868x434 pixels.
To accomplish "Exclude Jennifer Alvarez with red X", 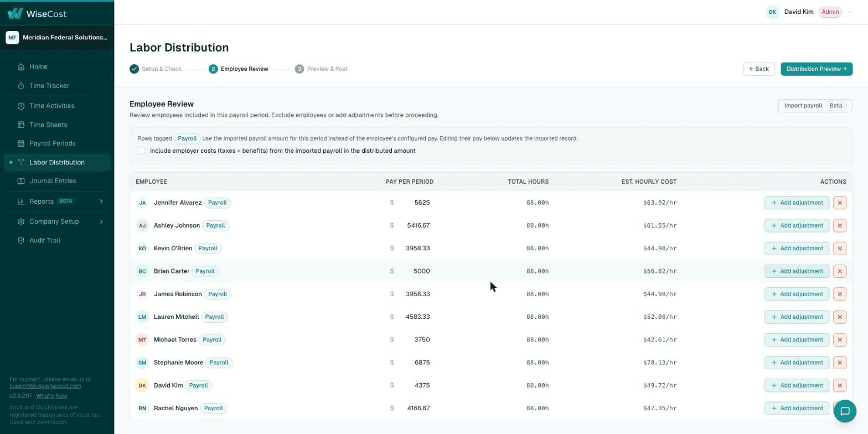I will click(x=840, y=203).
